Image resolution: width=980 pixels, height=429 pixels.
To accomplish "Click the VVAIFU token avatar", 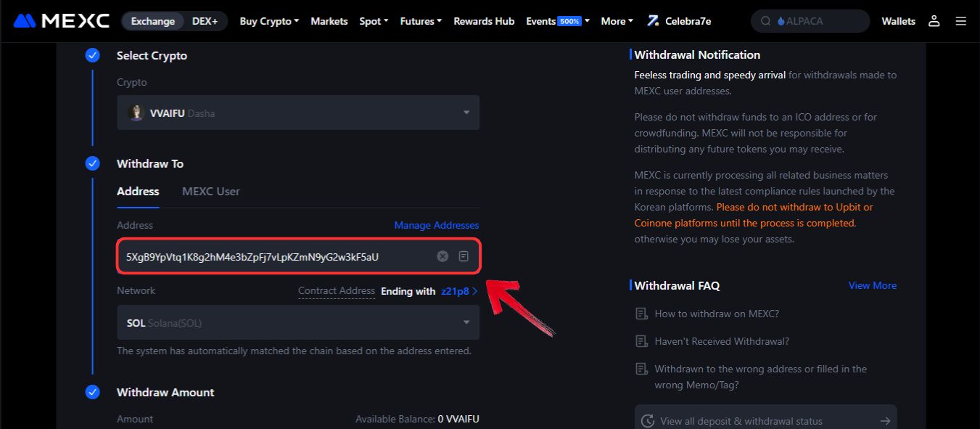I will click(x=136, y=113).
